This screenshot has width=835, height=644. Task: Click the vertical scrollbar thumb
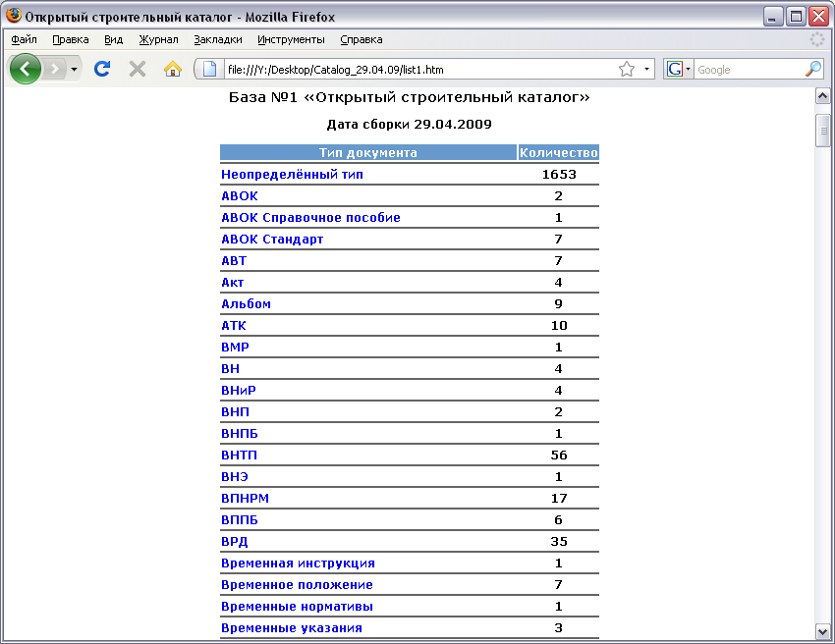coord(823,131)
